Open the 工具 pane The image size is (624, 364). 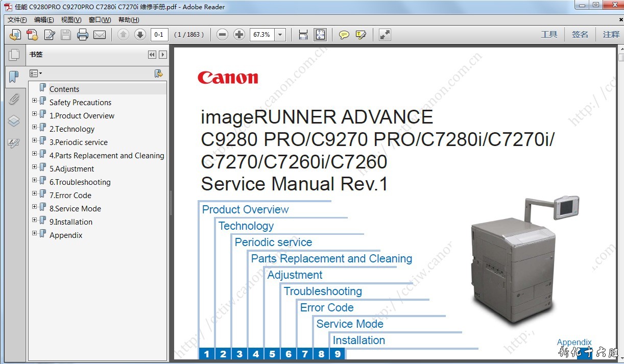pyautogui.click(x=549, y=35)
